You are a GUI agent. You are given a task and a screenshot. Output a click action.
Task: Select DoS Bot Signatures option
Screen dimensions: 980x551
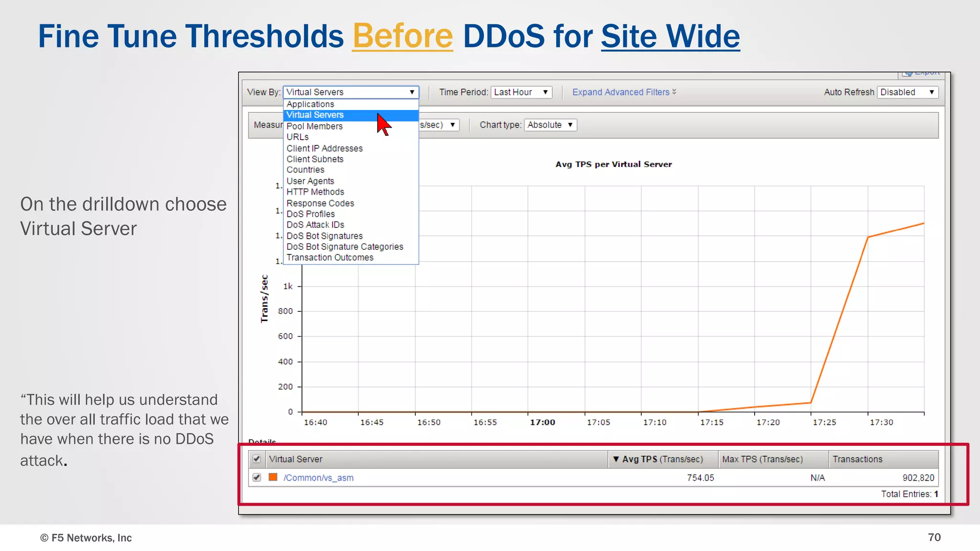coord(351,236)
